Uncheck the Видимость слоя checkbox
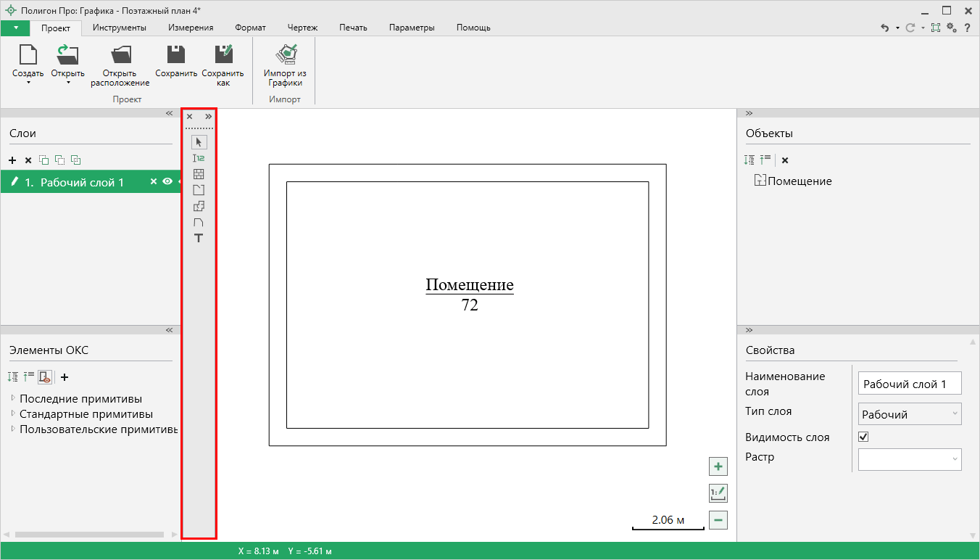Image resolution: width=980 pixels, height=560 pixels. 863,437
